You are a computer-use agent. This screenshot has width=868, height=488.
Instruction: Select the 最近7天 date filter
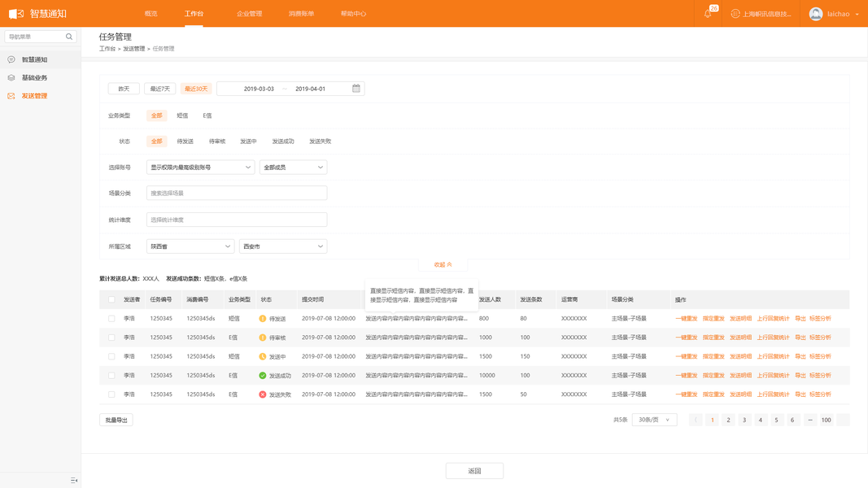pos(160,89)
